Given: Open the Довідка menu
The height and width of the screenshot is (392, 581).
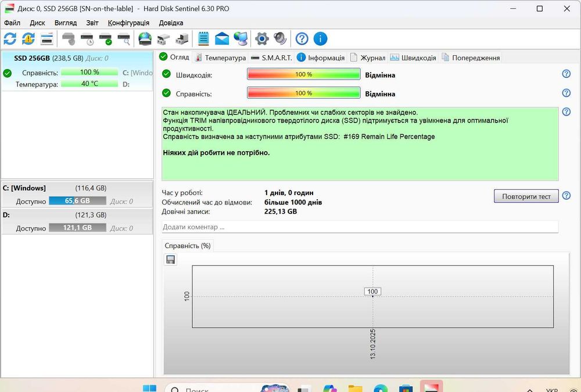Looking at the screenshot, I should [x=171, y=23].
